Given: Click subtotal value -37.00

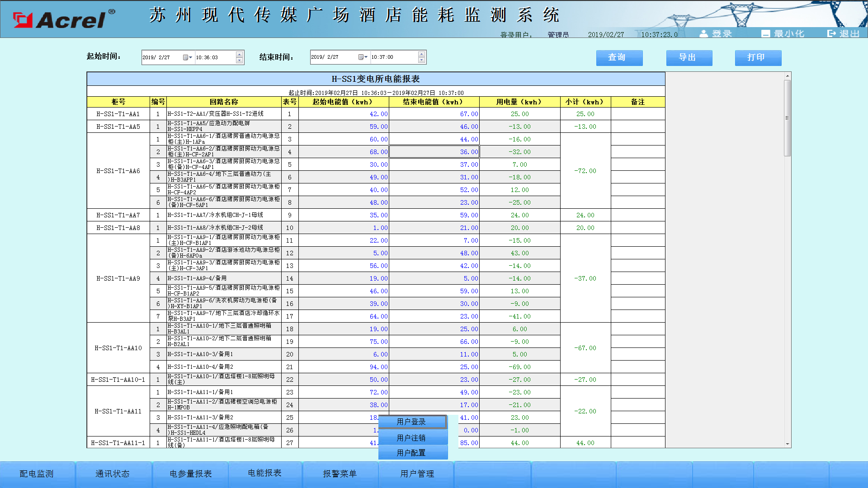Looking at the screenshot, I should tap(585, 278).
